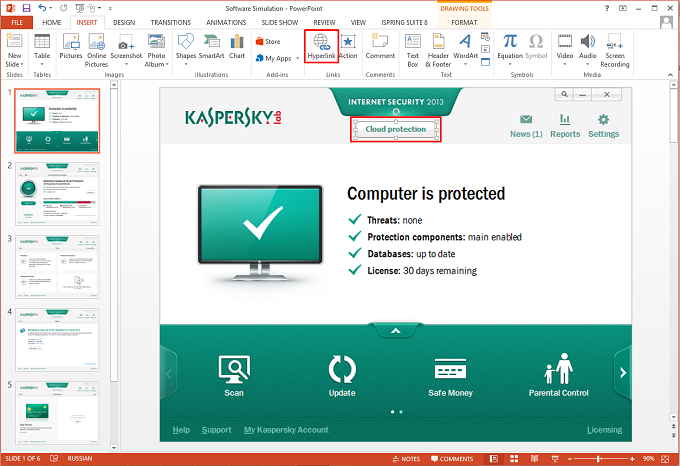Click the Save icon in quick access toolbar
Viewport: 680px width, 466px height.
tap(26, 8)
